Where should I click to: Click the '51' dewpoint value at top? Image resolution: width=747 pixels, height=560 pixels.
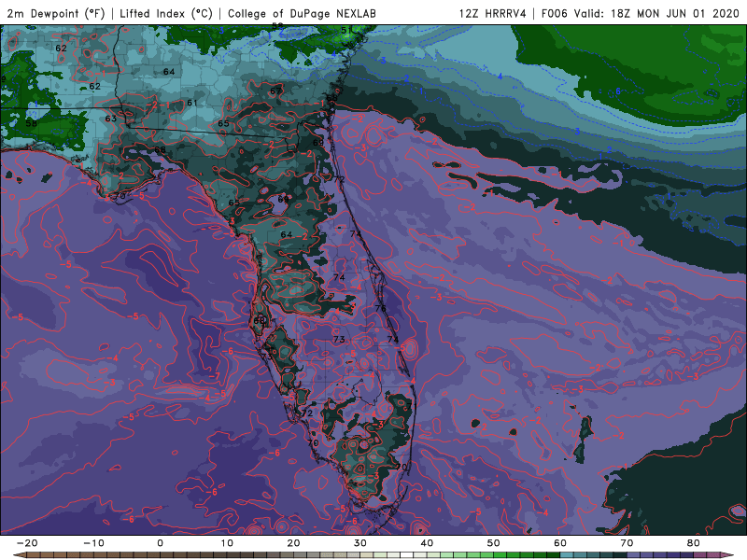click(345, 31)
